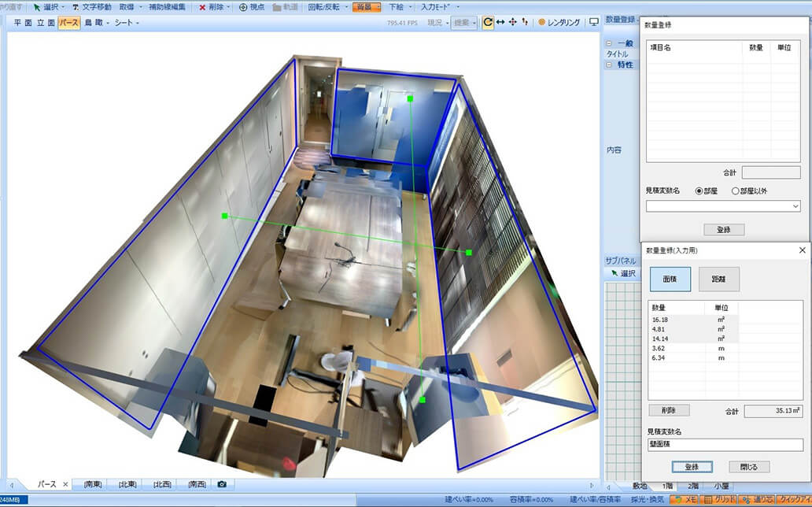Collapse the 一般 section expander
The image size is (812, 507).
pos(608,43)
